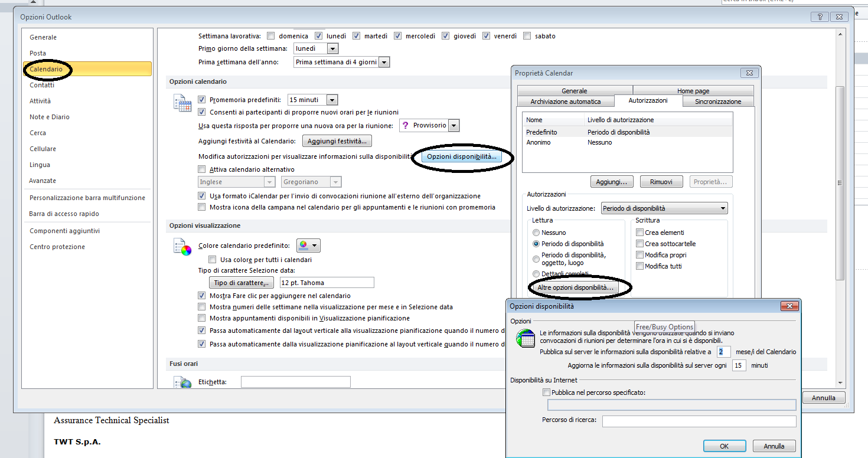Uncheck the lunedì workday checkbox
868x458 pixels.
click(x=319, y=36)
